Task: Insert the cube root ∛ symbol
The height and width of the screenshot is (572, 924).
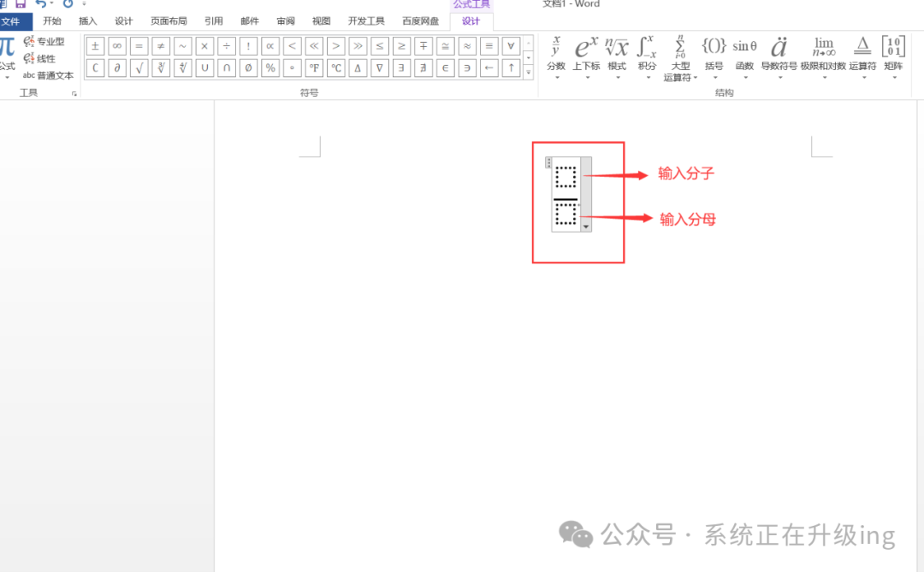Action: tap(161, 68)
